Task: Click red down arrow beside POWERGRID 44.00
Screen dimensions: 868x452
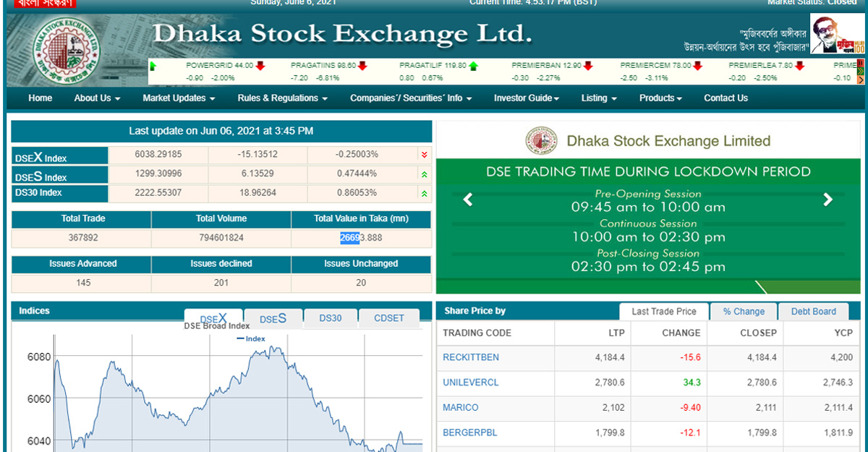Action: (x=260, y=66)
